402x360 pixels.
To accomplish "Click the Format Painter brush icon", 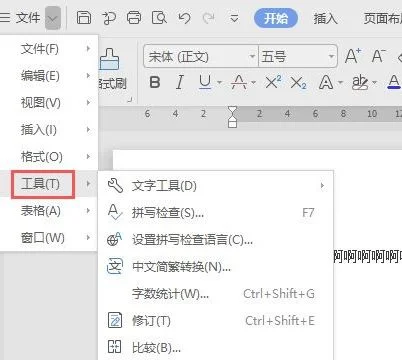I will point(110,59).
